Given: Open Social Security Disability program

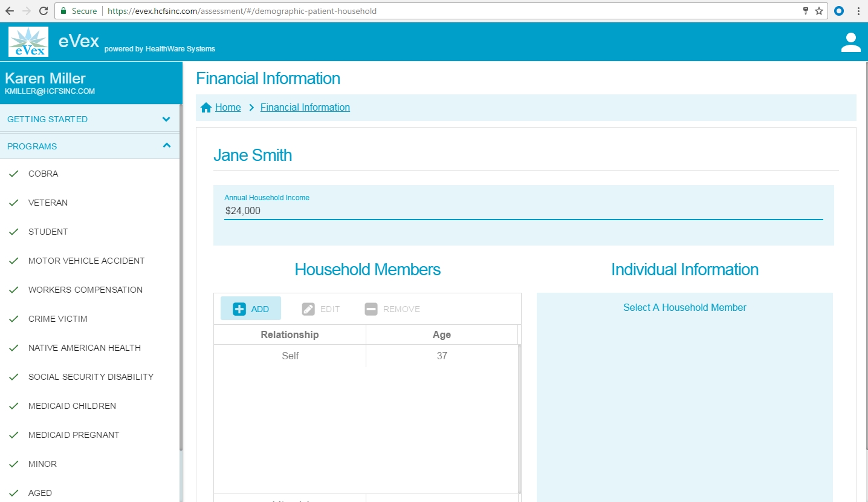Looking at the screenshot, I should (x=91, y=377).
